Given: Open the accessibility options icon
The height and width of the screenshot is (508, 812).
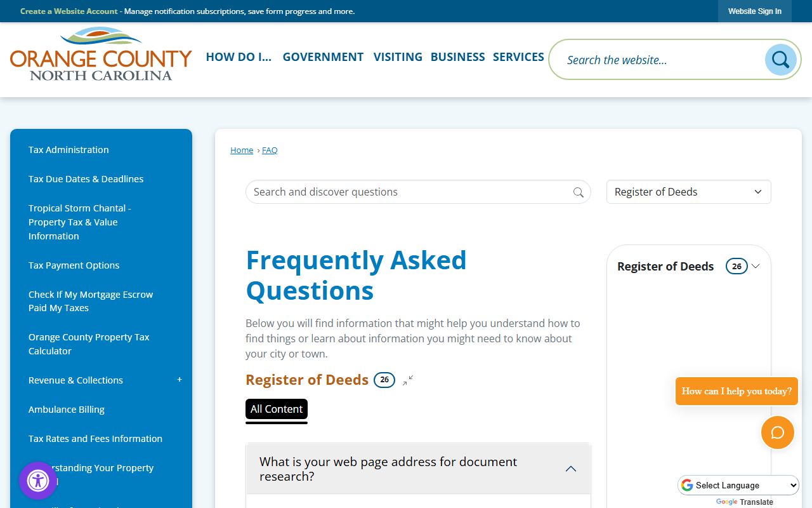Looking at the screenshot, I should pos(38,481).
